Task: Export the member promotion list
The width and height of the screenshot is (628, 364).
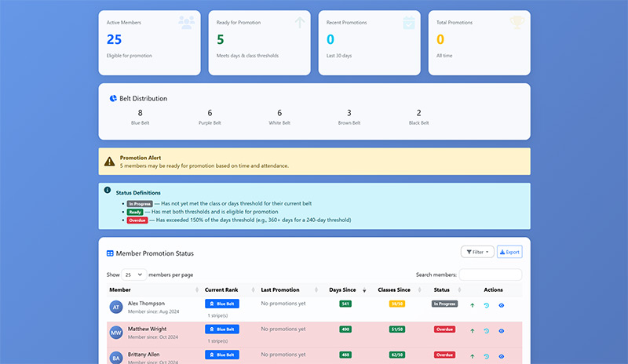Action: pos(509,252)
